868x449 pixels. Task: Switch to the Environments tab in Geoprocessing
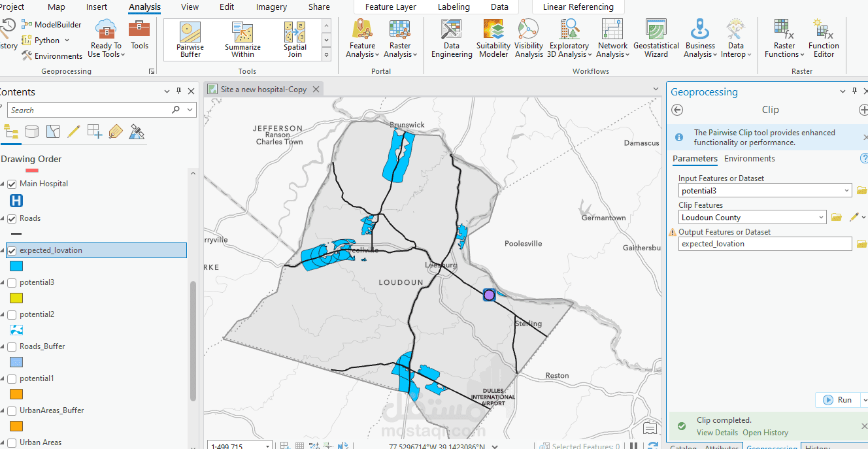click(749, 159)
